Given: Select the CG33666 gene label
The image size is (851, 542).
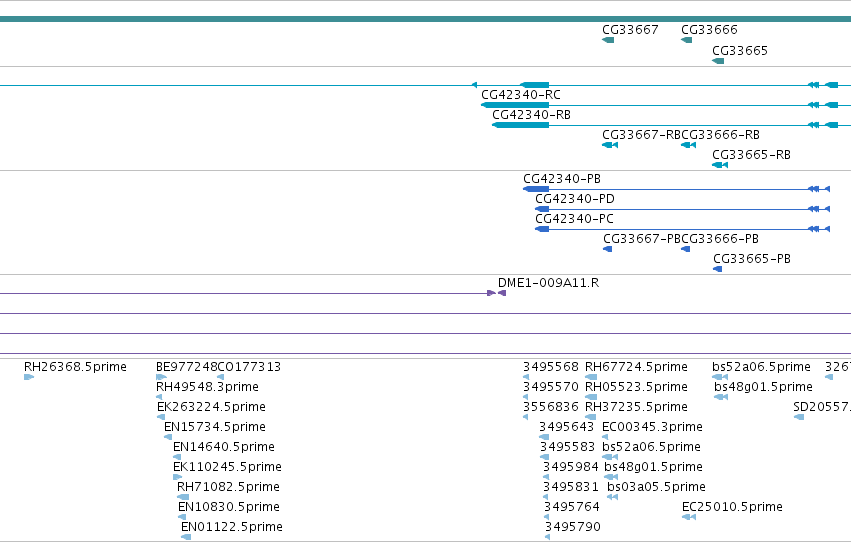Looking at the screenshot, I should point(709,30).
